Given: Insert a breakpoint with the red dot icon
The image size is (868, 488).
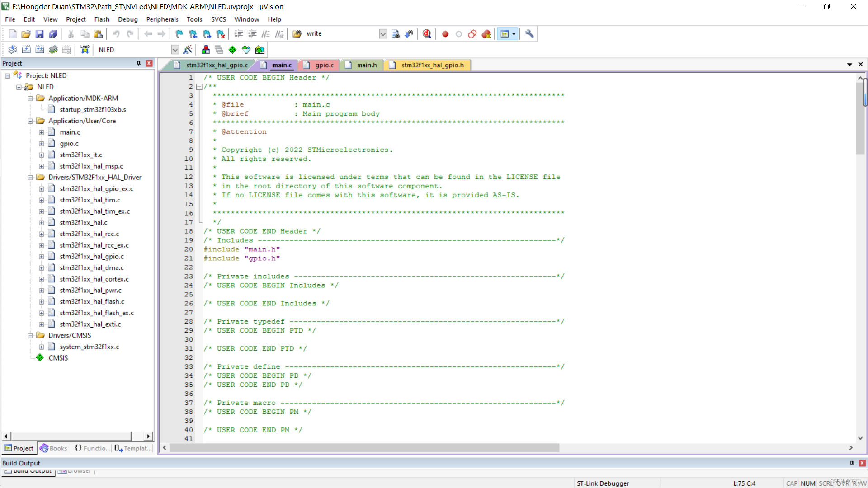Looking at the screenshot, I should [x=445, y=34].
